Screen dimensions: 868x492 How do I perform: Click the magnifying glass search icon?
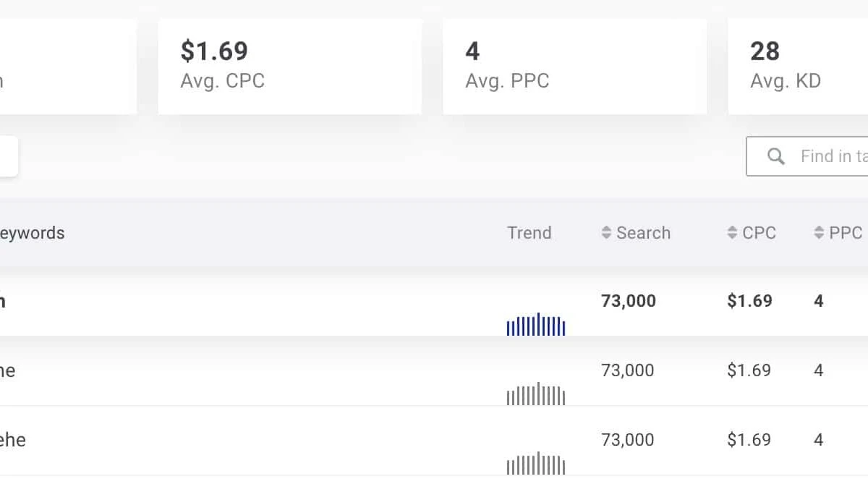[776, 156]
